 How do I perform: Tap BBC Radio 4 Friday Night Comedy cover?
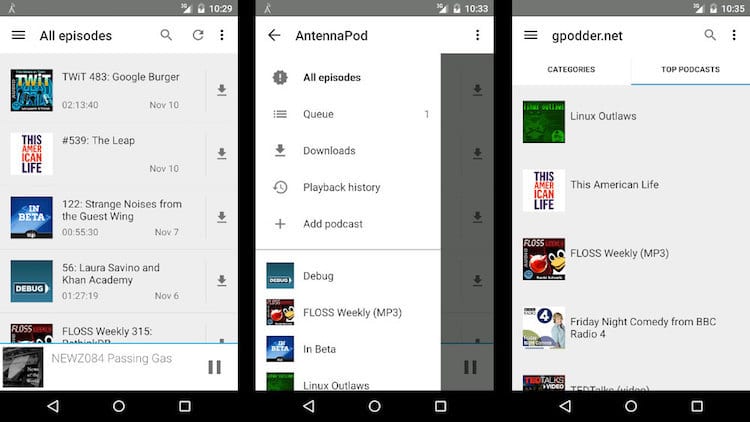coord(544,328)
